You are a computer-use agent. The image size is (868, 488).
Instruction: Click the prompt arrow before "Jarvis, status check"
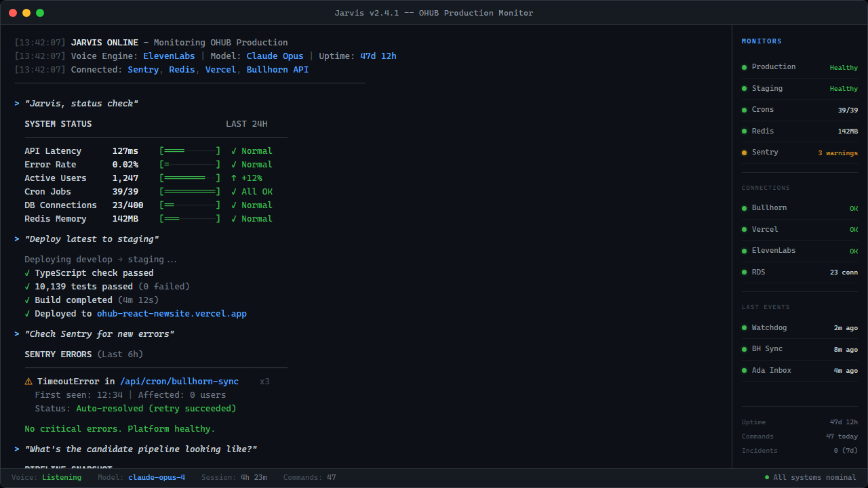pos(16,104)
